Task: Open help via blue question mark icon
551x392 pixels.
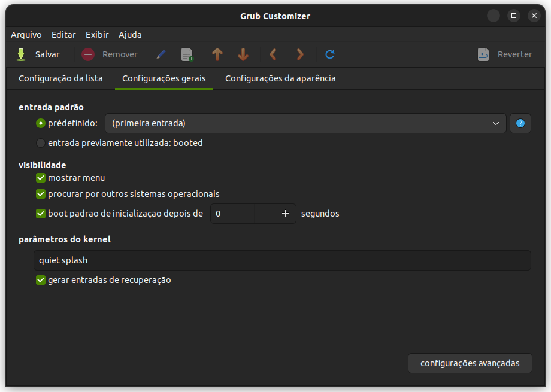Action: [520, 123]
